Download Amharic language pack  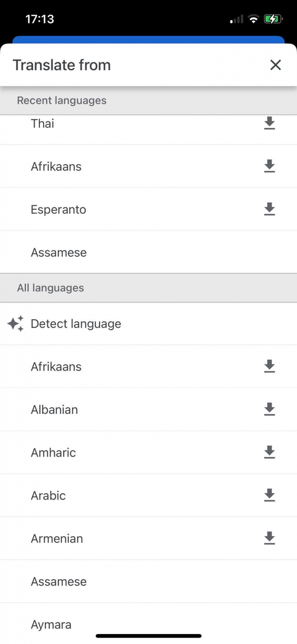pyautogui.click(x=269, y=452)
